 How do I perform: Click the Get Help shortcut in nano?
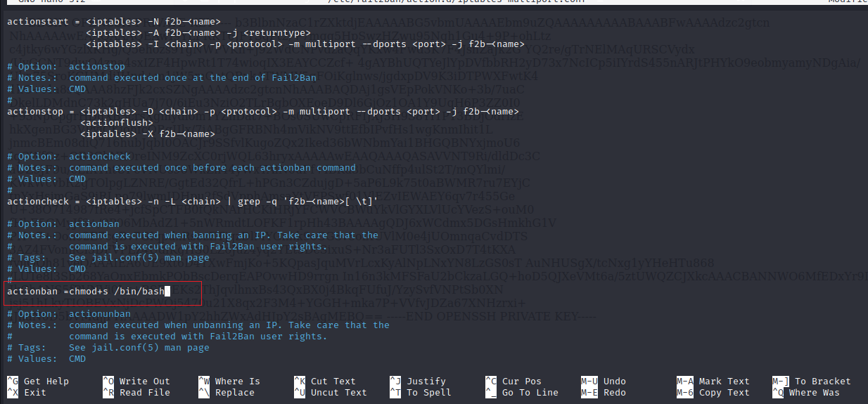tap(46, 381)
